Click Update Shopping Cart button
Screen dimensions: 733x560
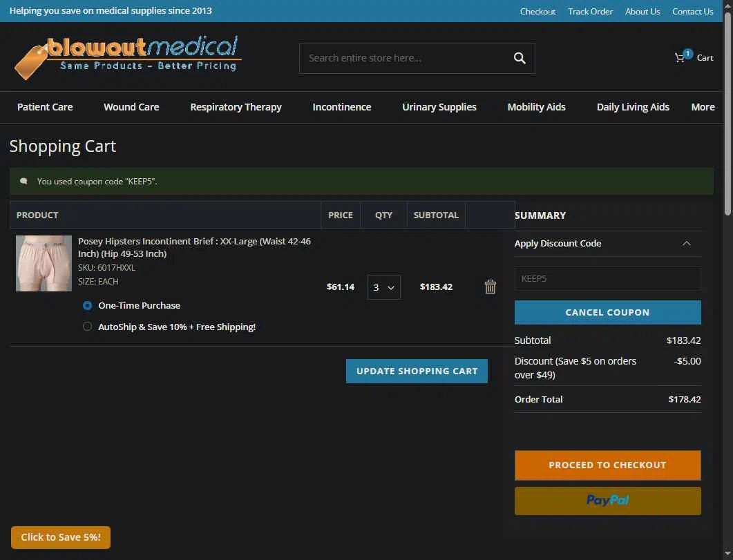tap(417, 371)
